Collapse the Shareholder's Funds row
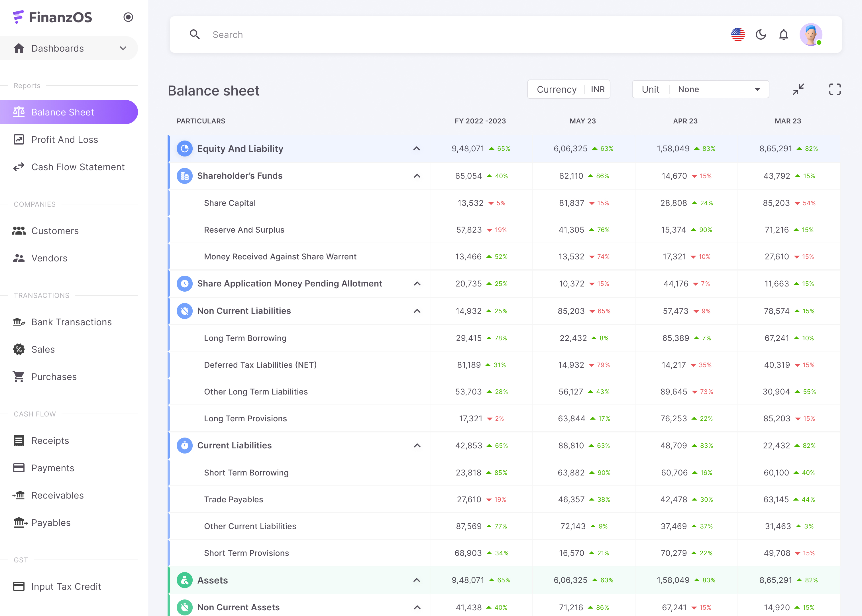This screenshot has height=616, width=862. [417, 176]
